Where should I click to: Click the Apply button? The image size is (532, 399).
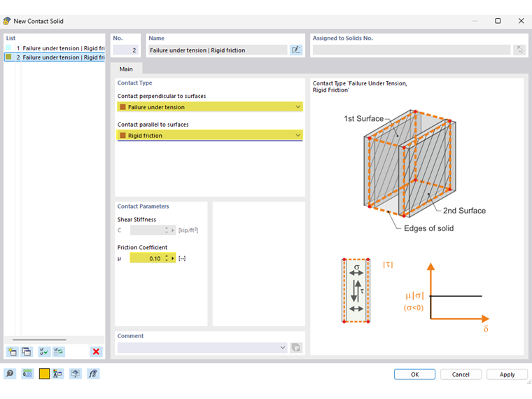coord(507,374)
